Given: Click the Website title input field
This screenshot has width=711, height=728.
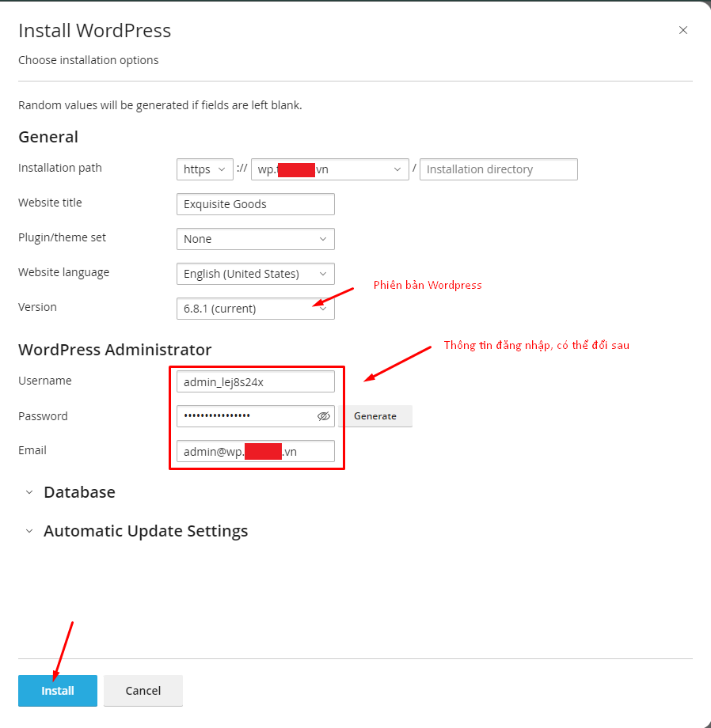Looking at the screenshot, I should 255,204.
